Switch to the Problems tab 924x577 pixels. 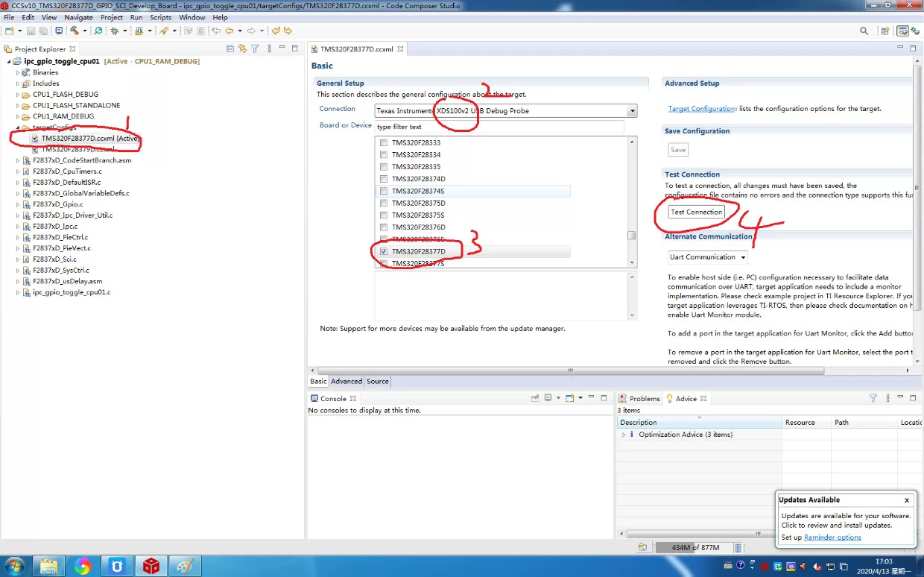click(639, 398)
